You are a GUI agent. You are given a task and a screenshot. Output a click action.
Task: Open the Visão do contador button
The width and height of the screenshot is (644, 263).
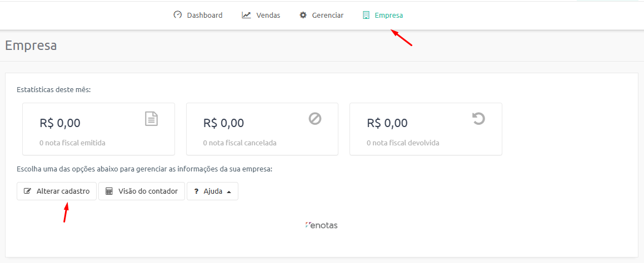tap(142, 191)
